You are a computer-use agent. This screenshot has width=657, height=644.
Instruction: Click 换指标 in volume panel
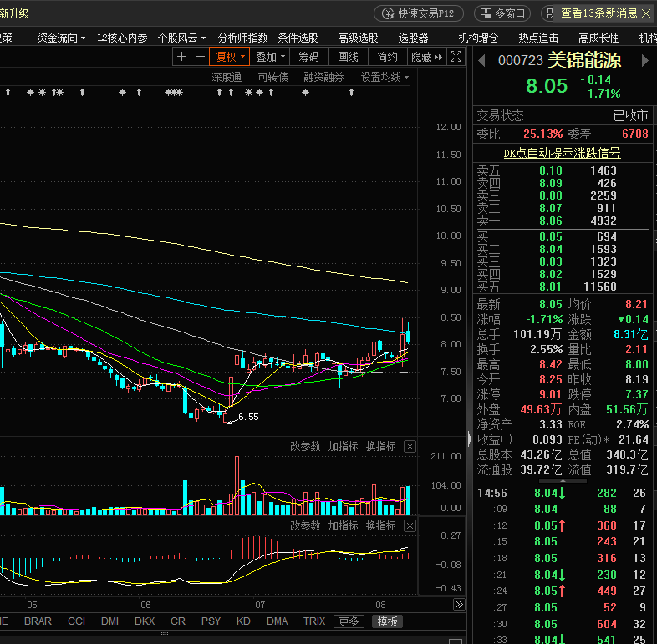pyautogui.click(x=380, y=447)
